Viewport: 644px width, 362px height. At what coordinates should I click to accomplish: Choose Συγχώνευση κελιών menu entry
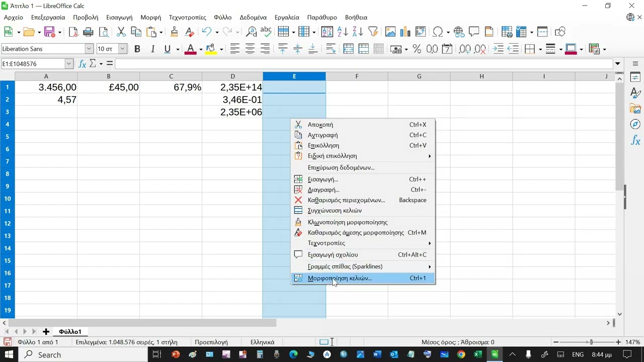(363, 211)
